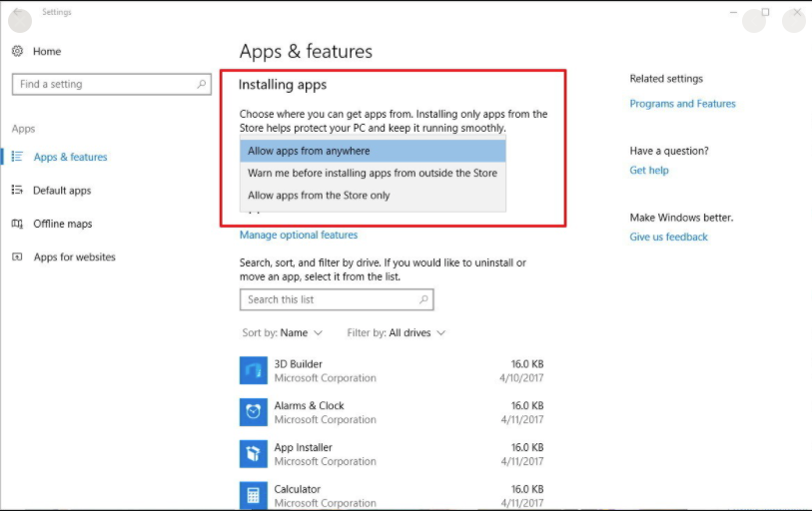Open Home settings page

pos(47,51)
